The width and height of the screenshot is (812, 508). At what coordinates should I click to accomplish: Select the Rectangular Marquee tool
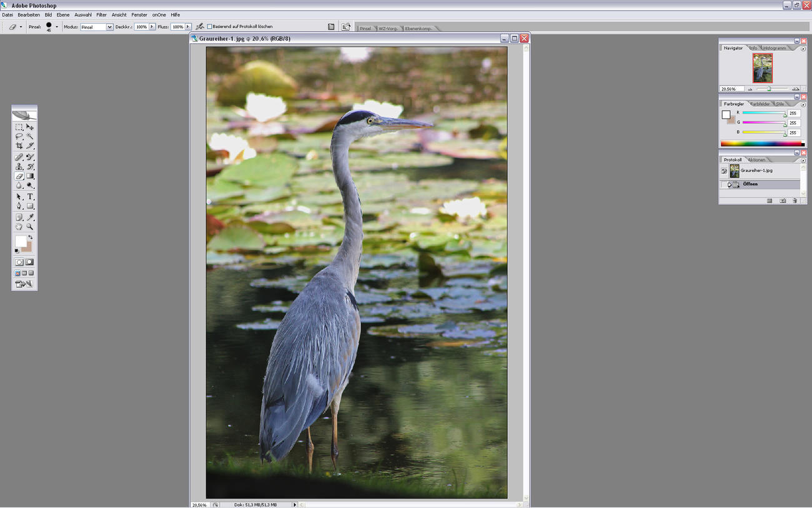point(19,127)
